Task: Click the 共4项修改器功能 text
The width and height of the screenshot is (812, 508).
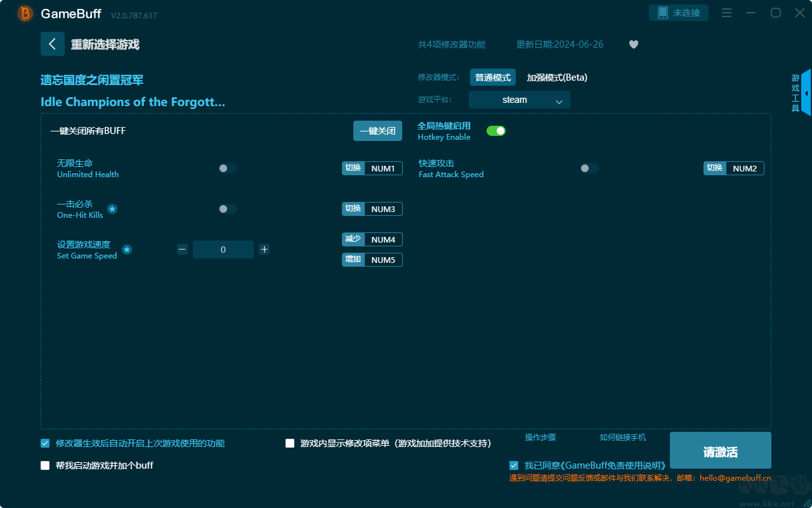Action: click(x=452, y=44)
